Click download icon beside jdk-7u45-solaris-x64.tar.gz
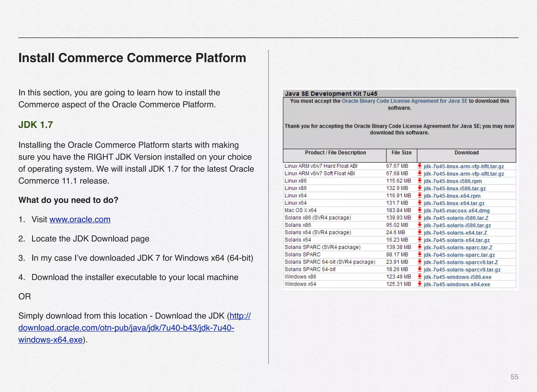 pyautogui.click(x=420, y=239)
